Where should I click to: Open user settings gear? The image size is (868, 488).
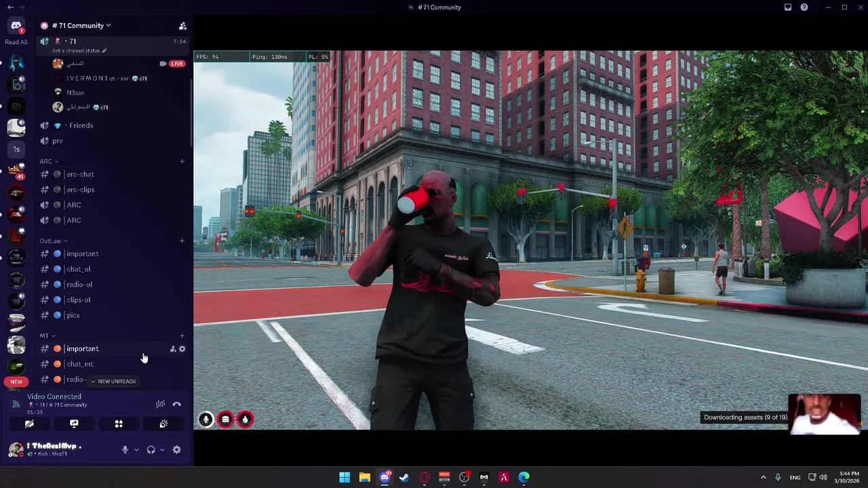point(177,449)
